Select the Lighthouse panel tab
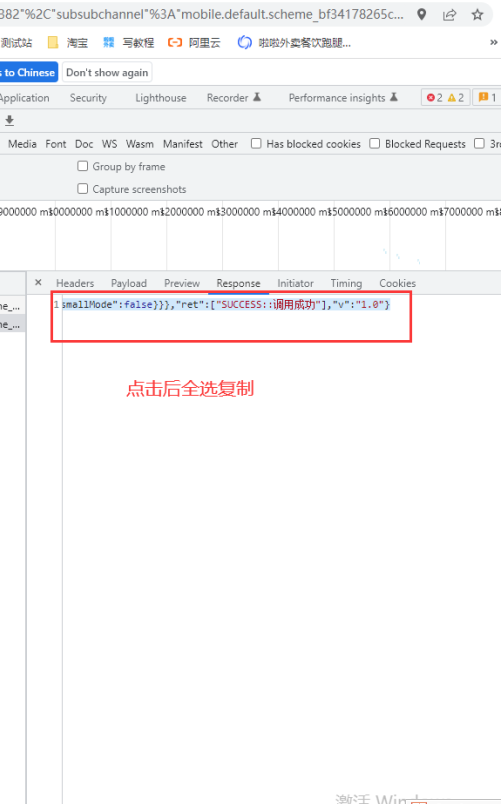The height and width of the screenshot is (804, 501). [x=161, y=98]
